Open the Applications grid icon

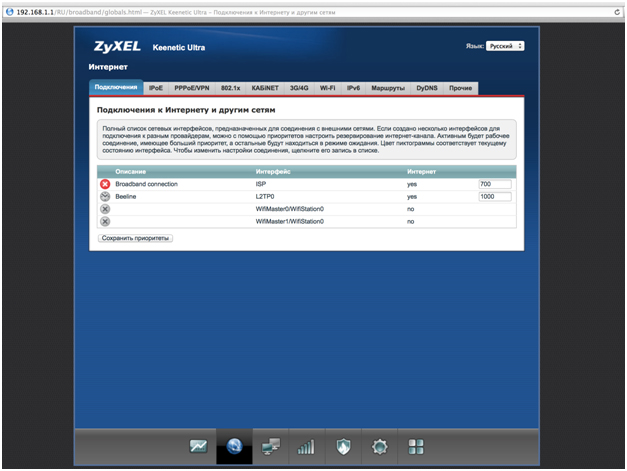(416, 447)
